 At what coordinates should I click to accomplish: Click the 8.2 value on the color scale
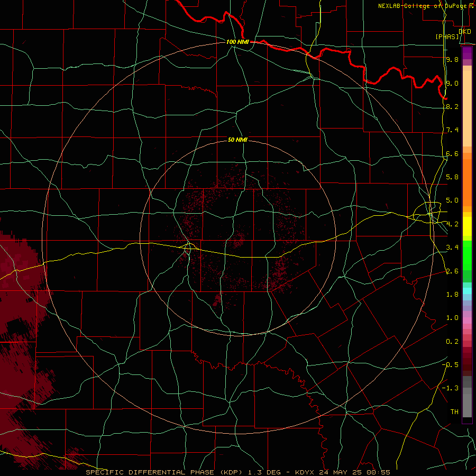point(452,106)
